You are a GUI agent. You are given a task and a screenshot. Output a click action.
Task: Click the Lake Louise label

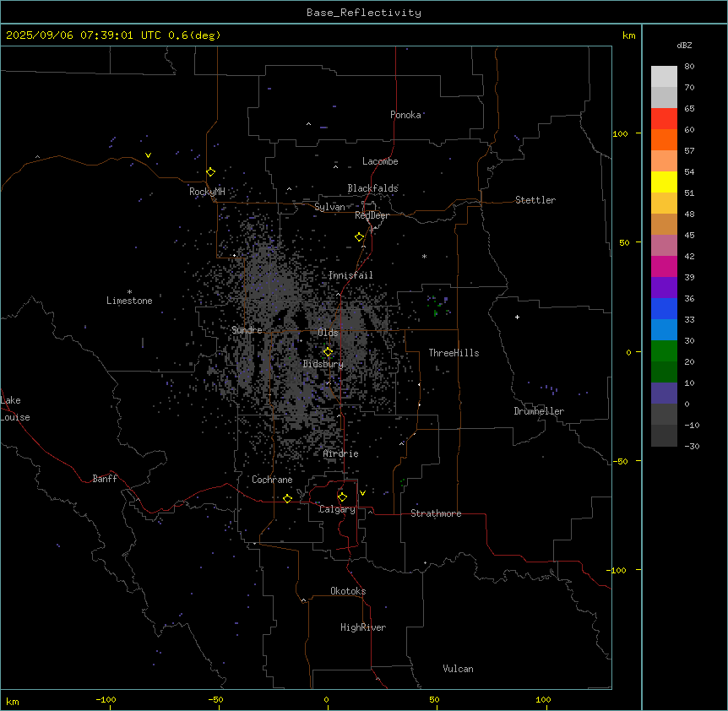point(15,409)
